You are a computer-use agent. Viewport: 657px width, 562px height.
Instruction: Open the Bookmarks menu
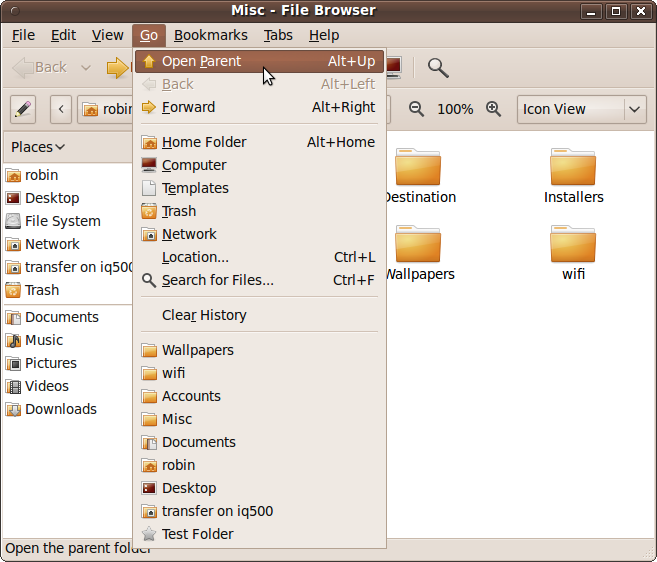click(x=211, y=35)
